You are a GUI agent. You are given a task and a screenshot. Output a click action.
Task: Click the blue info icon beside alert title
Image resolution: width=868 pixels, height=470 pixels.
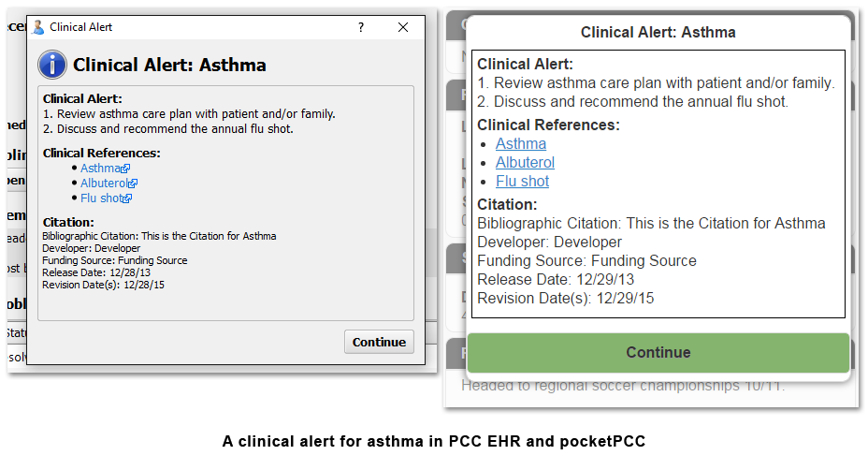pos(52,65)
